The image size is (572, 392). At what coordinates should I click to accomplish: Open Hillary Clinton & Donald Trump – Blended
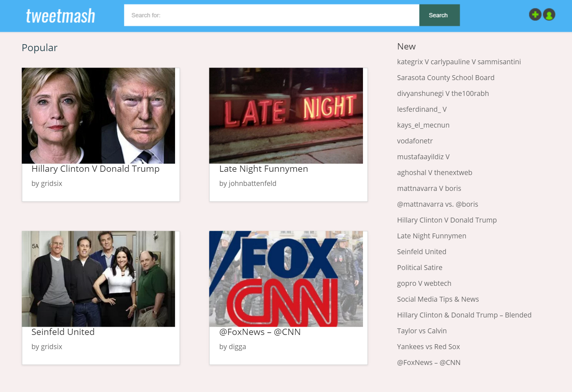click(x=464, y=315)
